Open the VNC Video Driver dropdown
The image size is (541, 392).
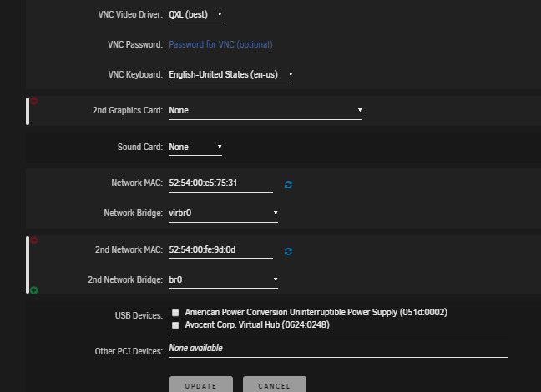click(195, 15)
